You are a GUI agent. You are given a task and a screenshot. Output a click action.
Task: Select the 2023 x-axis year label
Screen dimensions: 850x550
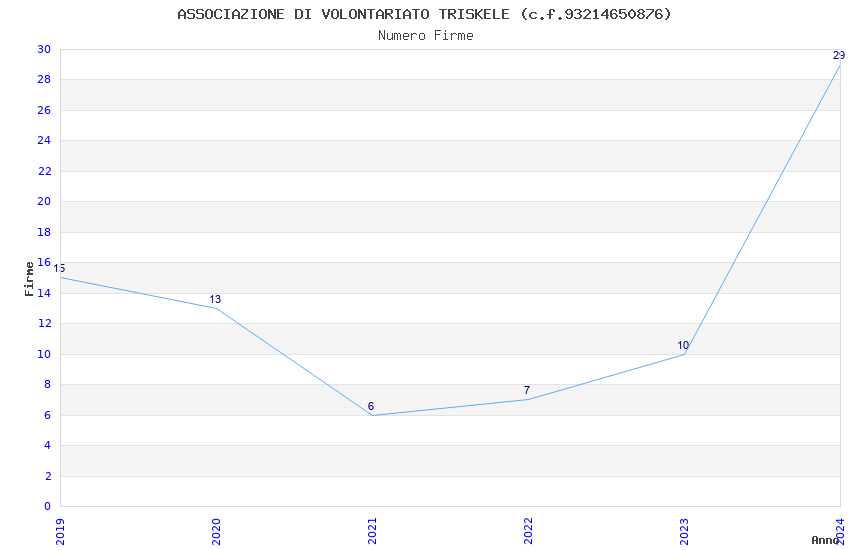coord(684,531)
